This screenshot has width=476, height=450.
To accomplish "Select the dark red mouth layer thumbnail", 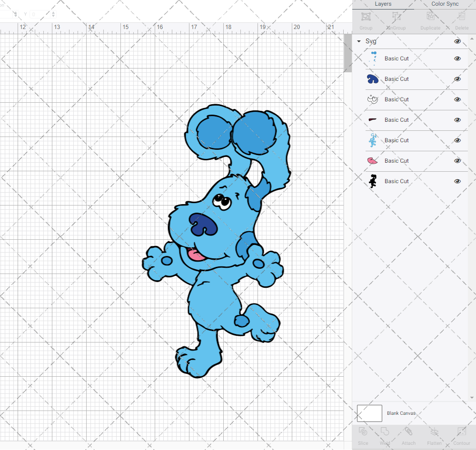I will 373,119.
